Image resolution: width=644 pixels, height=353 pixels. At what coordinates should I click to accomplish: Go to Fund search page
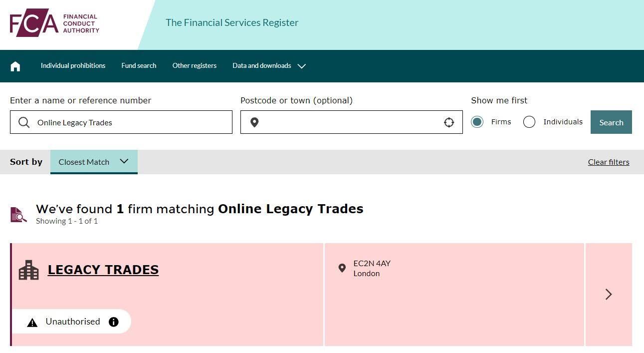(139, 66)
